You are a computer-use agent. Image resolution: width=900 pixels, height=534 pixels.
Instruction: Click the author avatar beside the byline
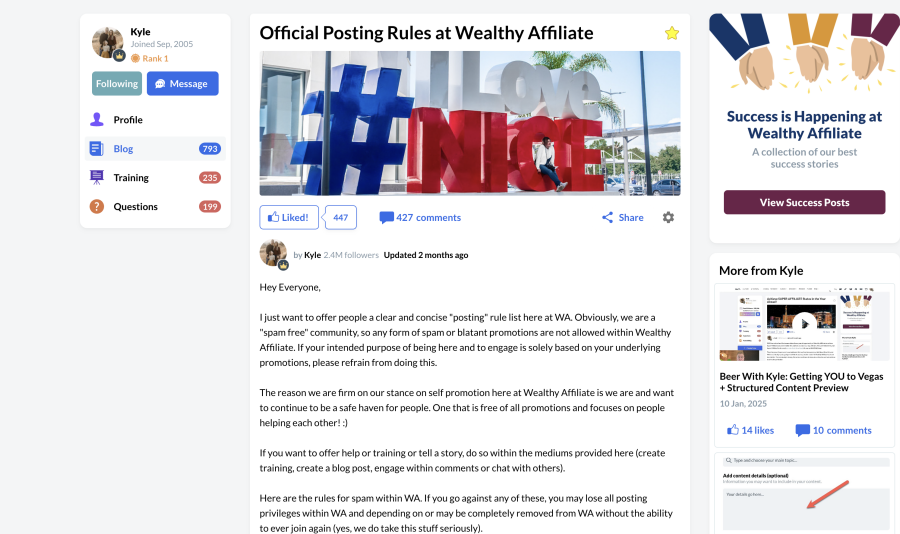pyautogui.click(x=273, y=254)
